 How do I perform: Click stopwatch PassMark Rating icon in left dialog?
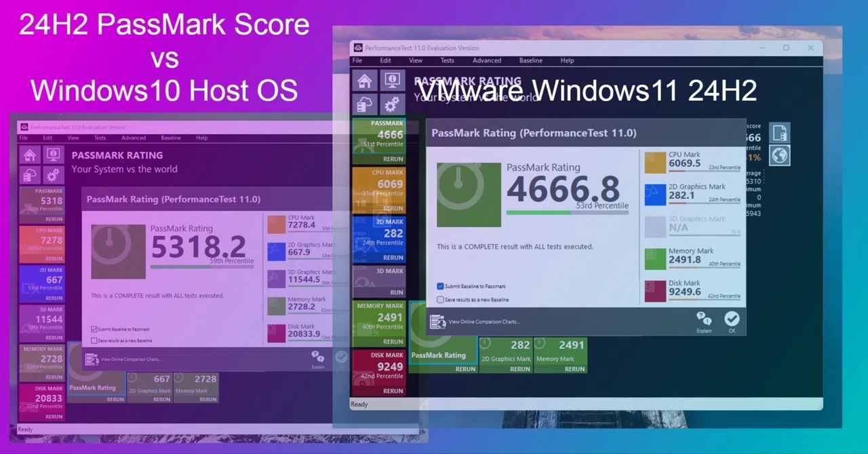coord(119,251)
